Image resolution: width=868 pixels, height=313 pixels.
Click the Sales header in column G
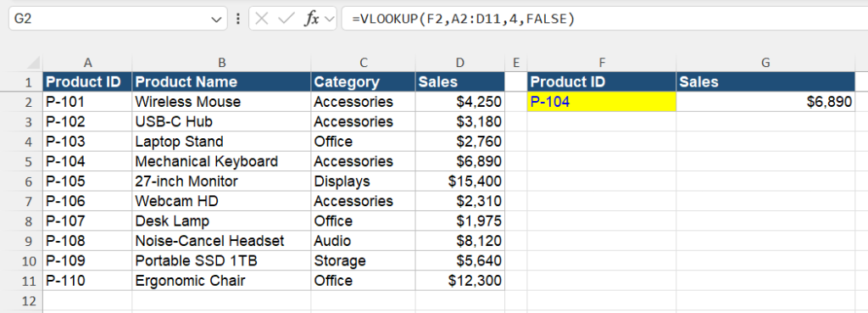(765, 82)
